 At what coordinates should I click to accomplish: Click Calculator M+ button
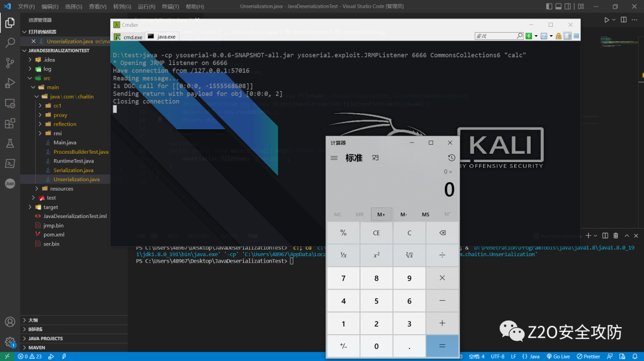(x=381, y=214)
